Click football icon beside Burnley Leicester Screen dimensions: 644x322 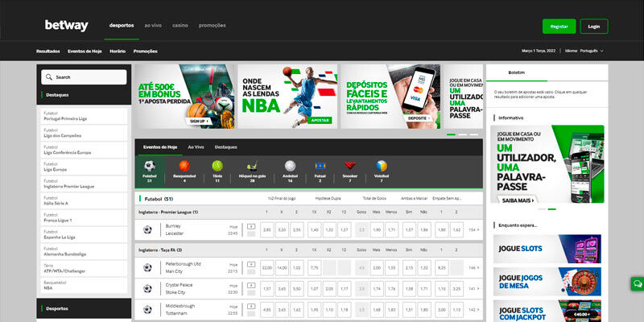pos(147,229)
